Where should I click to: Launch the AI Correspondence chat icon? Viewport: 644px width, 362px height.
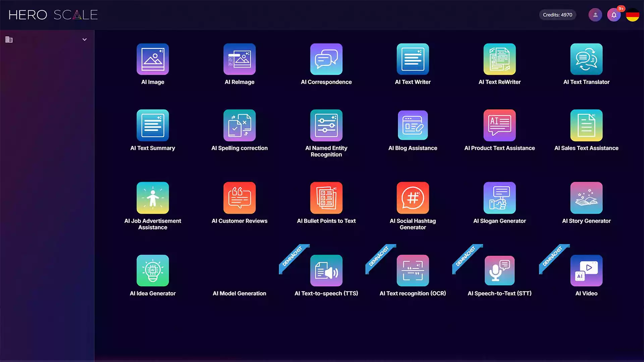click(x=326, y=59)
